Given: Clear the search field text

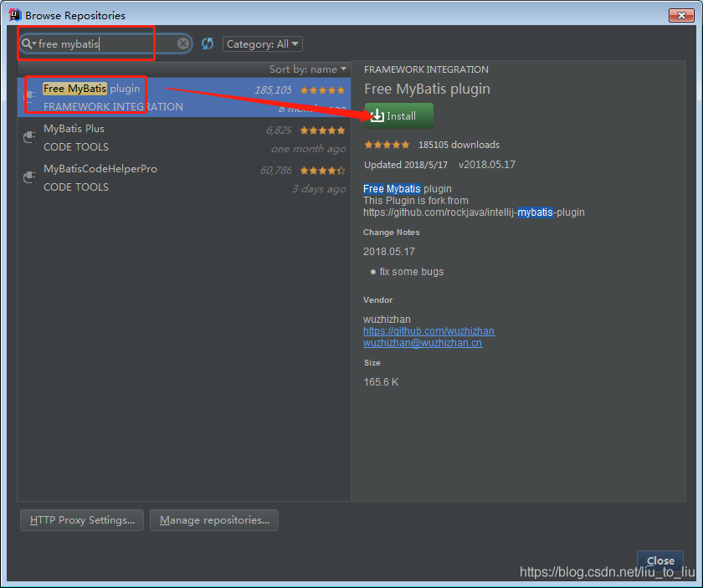Looking at the screenshot, I should coord(183,43).
